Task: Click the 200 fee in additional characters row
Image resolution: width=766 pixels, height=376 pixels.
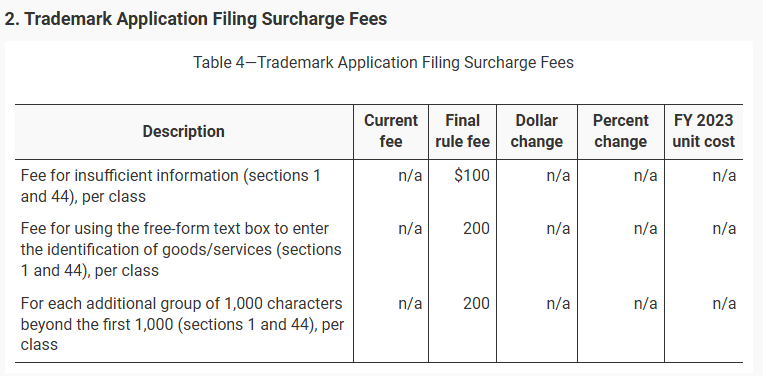Action: pyautogui.click(x=476, y=303)
